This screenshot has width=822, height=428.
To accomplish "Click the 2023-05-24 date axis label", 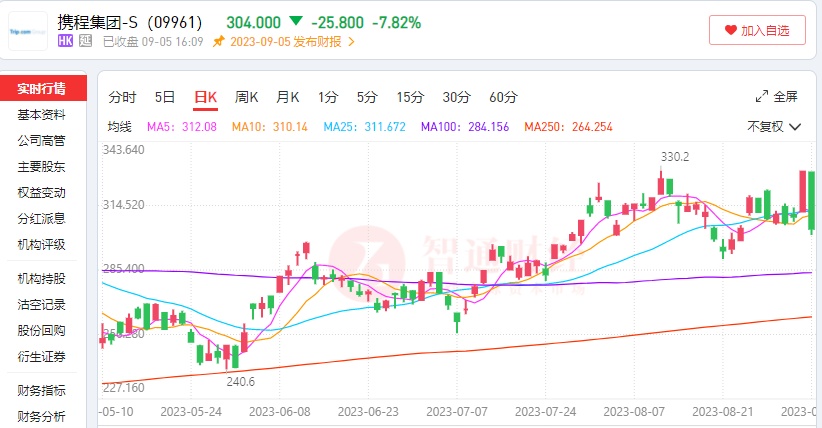I will point(191,412).
